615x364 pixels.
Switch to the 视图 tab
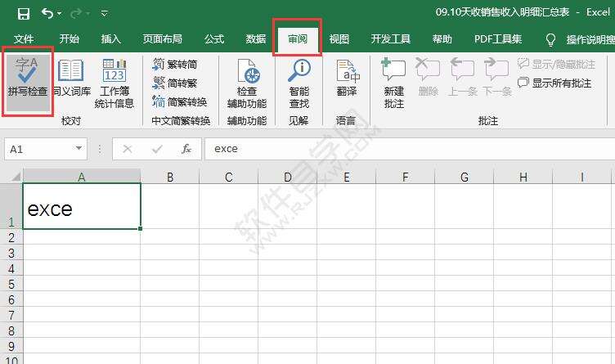point(339,38)
